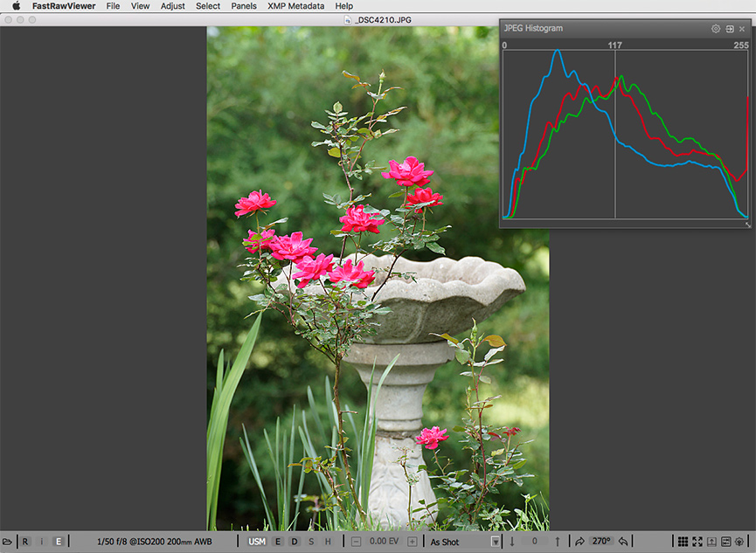Viewport: 756px width, 553px height.
Task: Open JPEG Histogram settings gear
Action: 716,29
